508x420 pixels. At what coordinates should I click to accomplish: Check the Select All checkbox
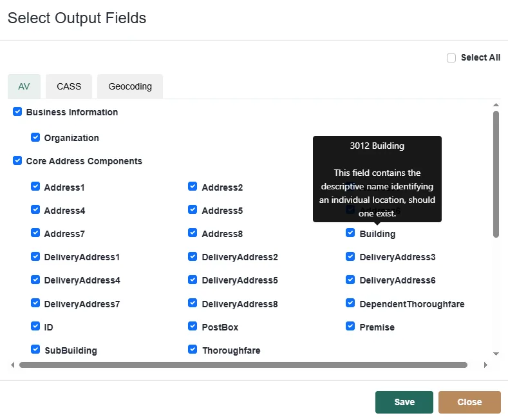pyautogui.click(x=451, y=58)
